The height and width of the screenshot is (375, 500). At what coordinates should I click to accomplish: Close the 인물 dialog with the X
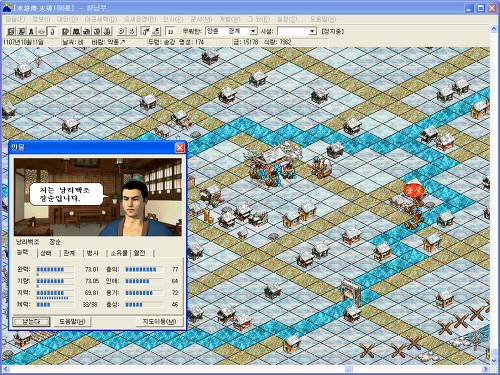[x=180, y=147]
